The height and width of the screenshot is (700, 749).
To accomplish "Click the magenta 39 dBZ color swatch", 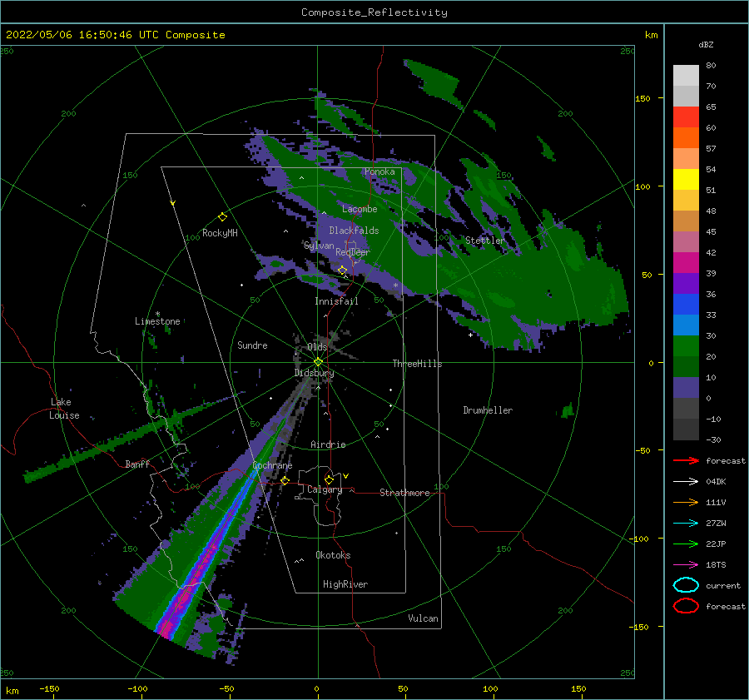I will (x=686, y=263).
